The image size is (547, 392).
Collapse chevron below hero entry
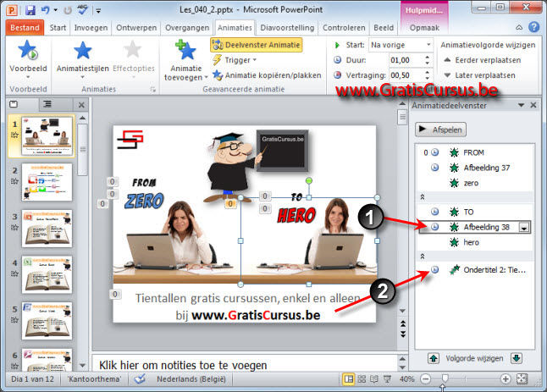point(423,257)
